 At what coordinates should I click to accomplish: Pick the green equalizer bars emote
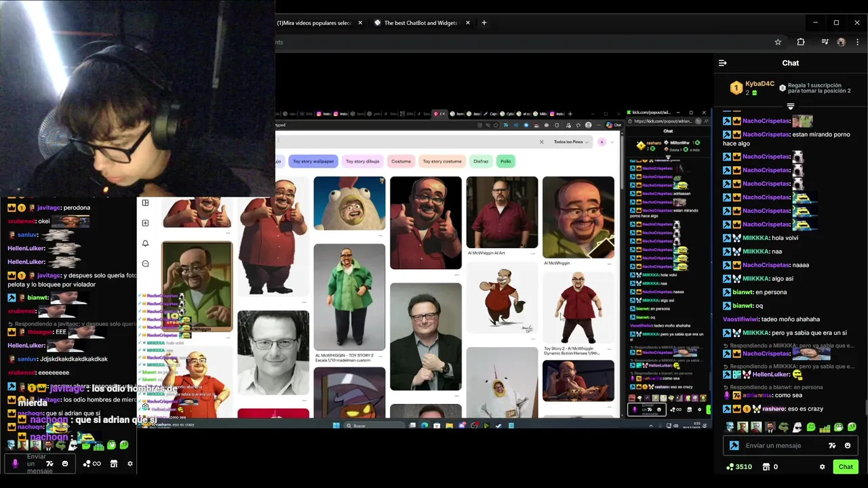point(825,428)
